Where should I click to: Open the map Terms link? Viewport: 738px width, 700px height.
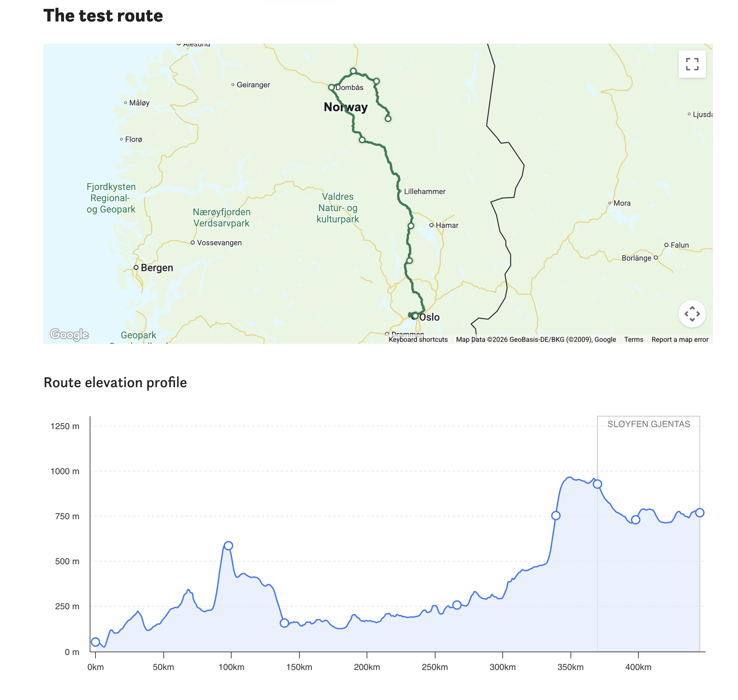point(634,339)
